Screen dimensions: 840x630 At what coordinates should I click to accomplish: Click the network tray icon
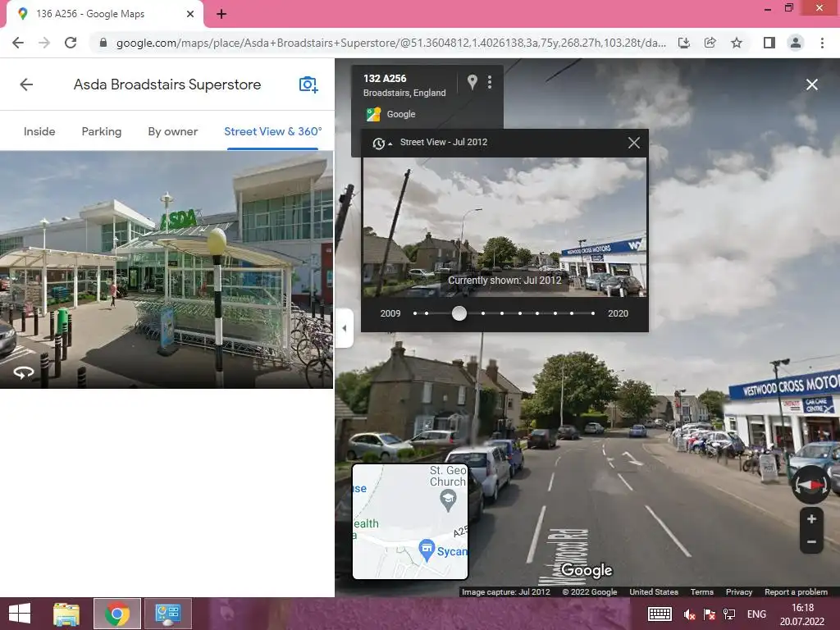[729, 614]
